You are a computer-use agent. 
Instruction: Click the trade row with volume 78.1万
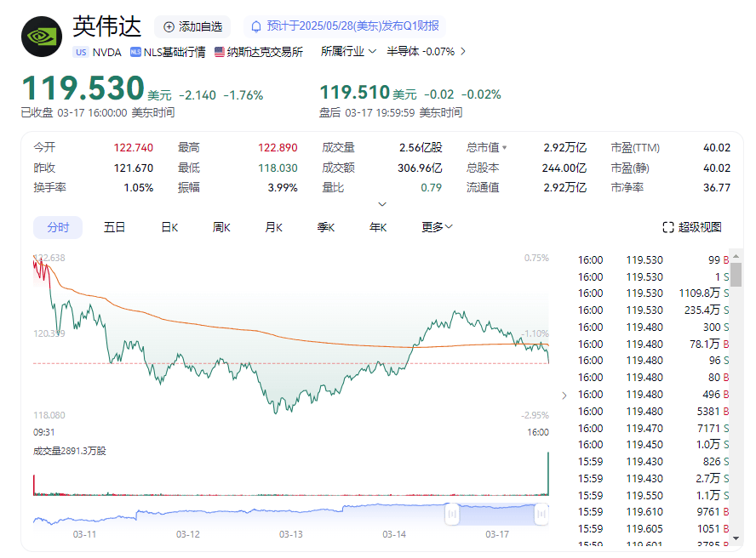point(653,344)
